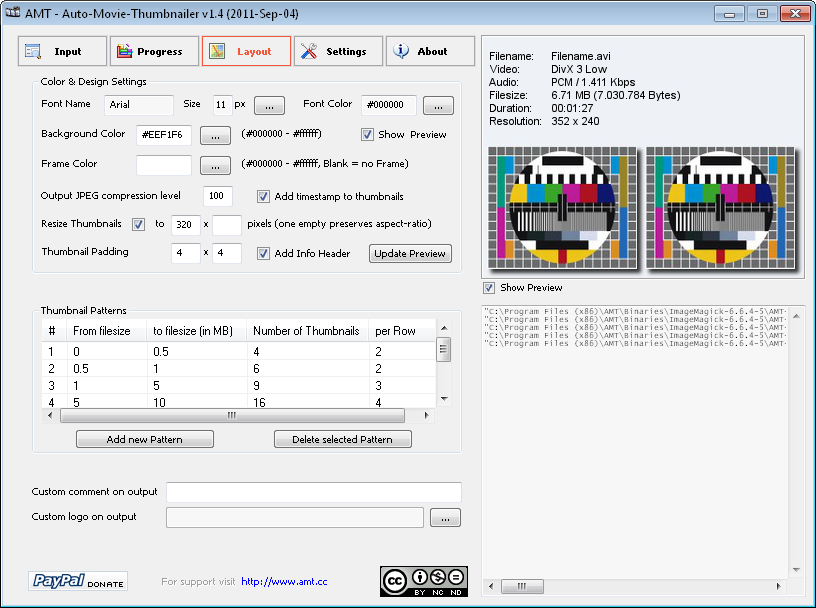This screenshot has width=816, height=608.
Task: Toggle Show Preview checkbox in Color settings
Action: click(x=367, y=134)
